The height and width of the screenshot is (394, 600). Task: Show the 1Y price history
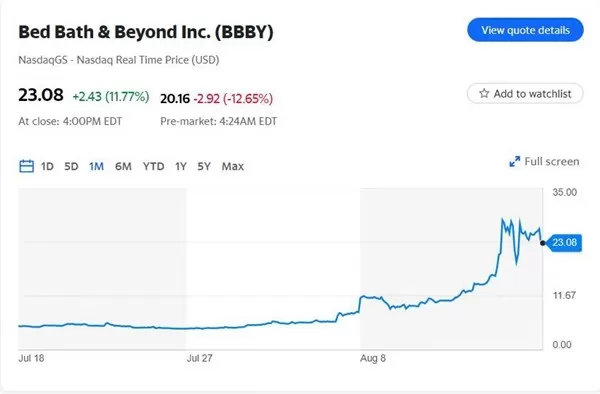coord(181,166)
